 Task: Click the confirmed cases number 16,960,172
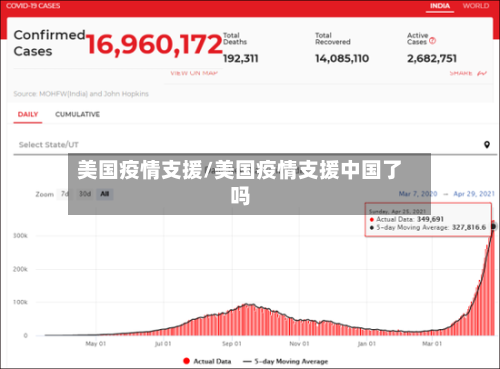coord(154,45)
